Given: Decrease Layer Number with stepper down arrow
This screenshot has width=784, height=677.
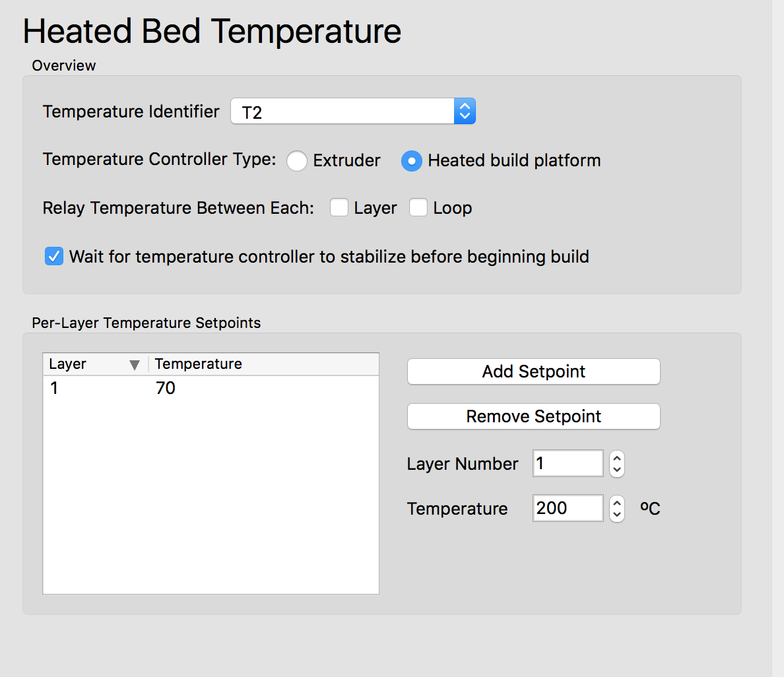Looking at the screenshot, I should pyautogui.click(x=617, y=470).
